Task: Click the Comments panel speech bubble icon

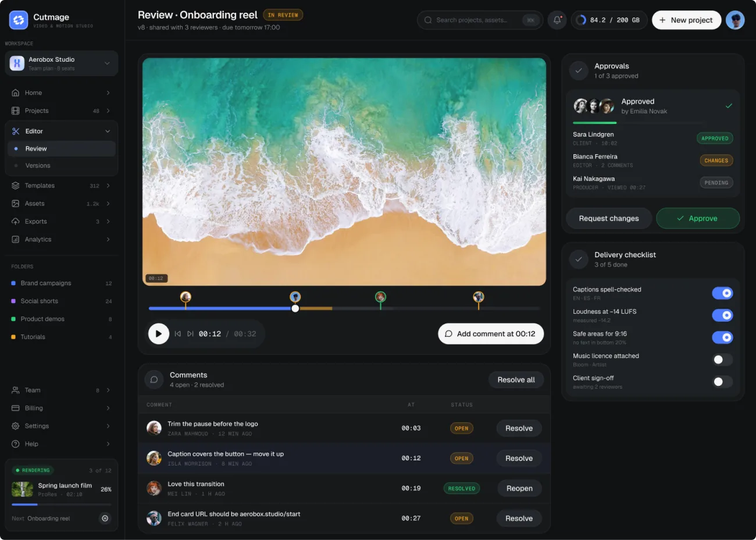Action: (154, 379)
